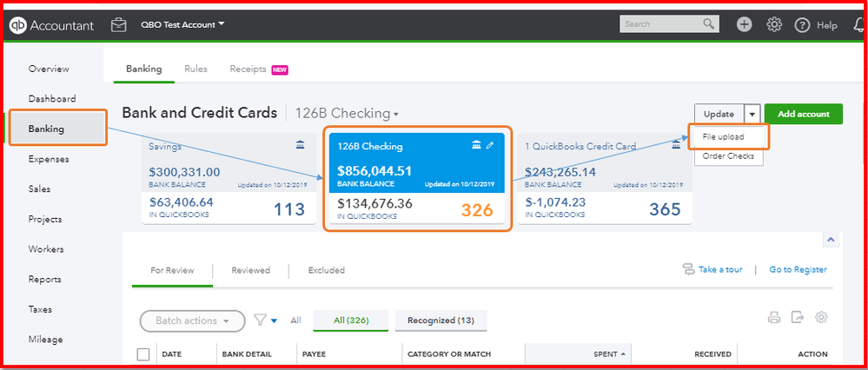
Task: Open the Create plus icon
Action: [744, 24]
